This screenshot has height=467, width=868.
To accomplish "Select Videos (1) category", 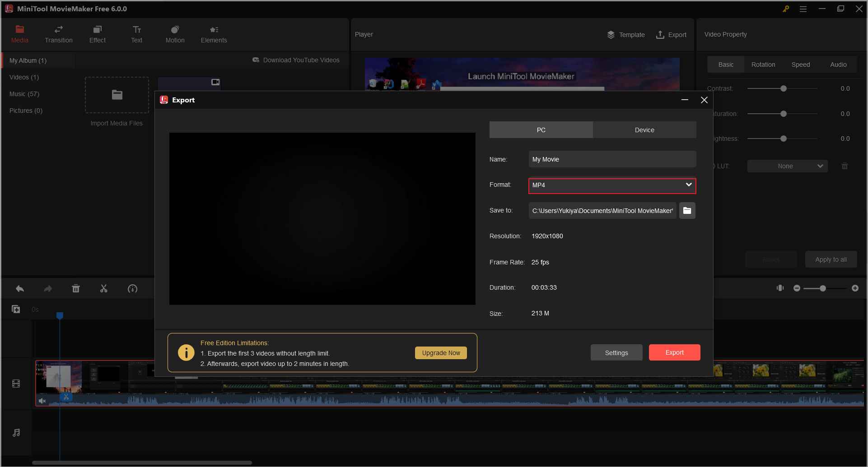I will tap(24, 77).
